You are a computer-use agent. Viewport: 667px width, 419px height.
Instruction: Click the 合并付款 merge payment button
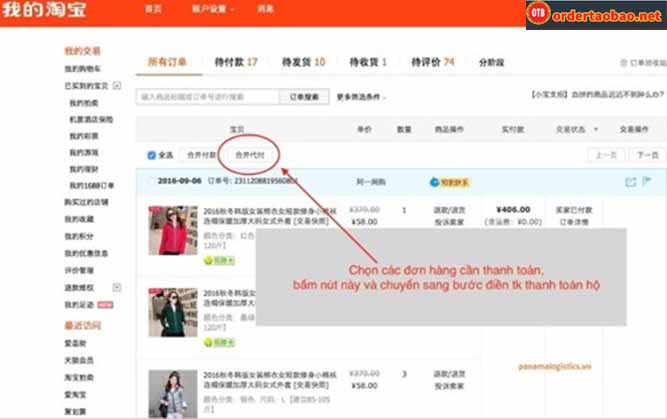point(202,155)
